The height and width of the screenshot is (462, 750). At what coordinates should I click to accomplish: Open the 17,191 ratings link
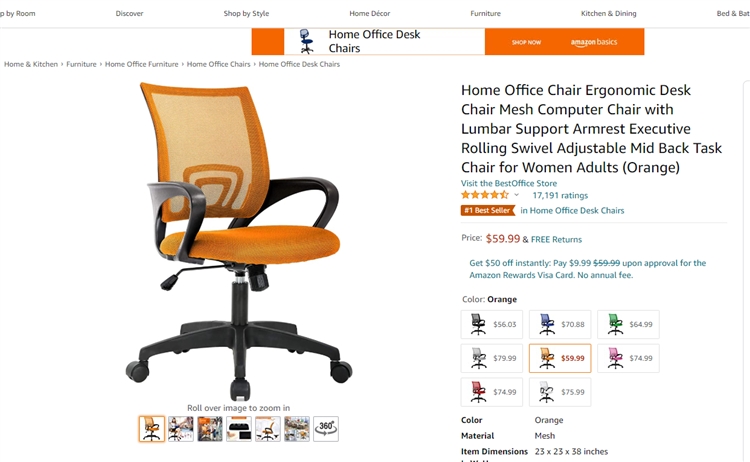[x=560, y=195]
